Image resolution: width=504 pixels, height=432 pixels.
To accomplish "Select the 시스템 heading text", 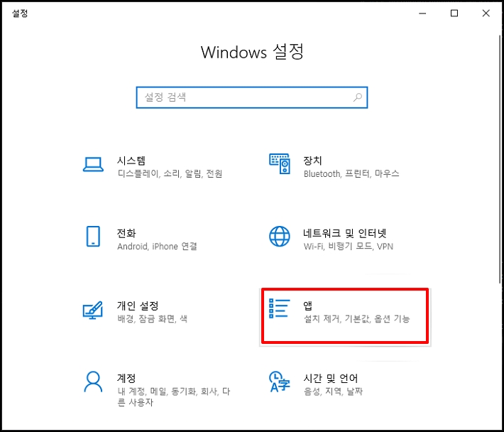I will 131,161.
